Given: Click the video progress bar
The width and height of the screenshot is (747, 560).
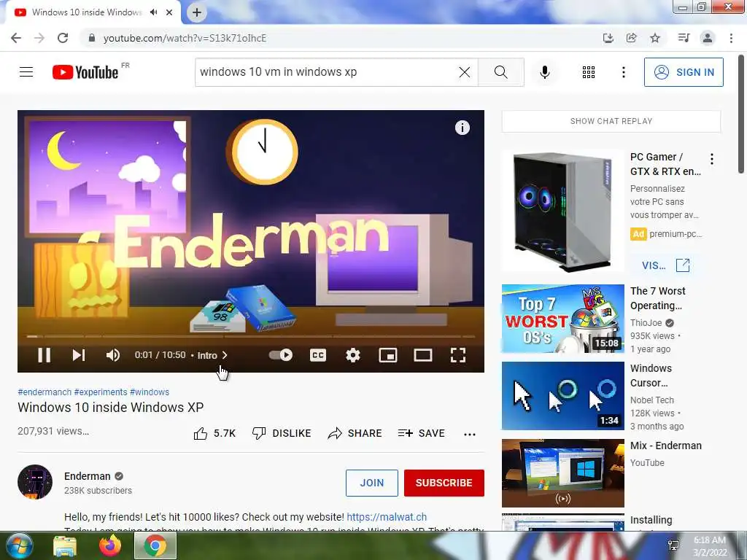Looking at the screenshot, I should [x=251, y=336].
